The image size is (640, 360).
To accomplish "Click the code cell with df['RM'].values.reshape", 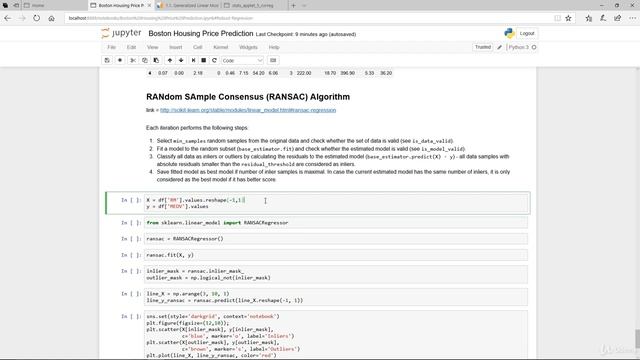I will pyautogui.click(x=336, y=203).
